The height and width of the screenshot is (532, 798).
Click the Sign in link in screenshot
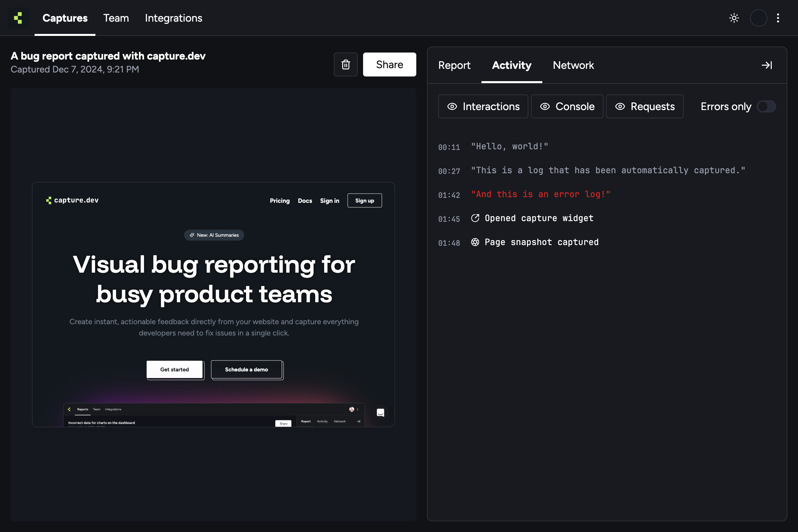coord(330,200)
